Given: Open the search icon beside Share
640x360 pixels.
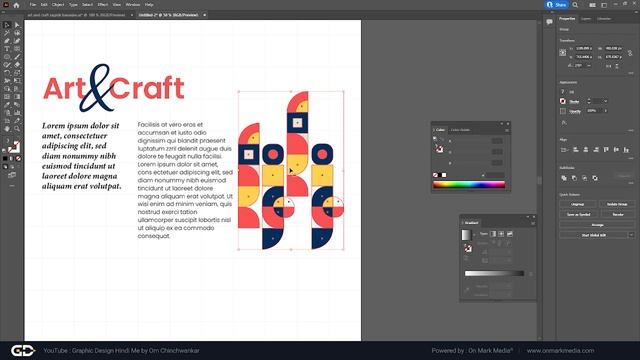Looking at the screenshot, I should [575, 5].
